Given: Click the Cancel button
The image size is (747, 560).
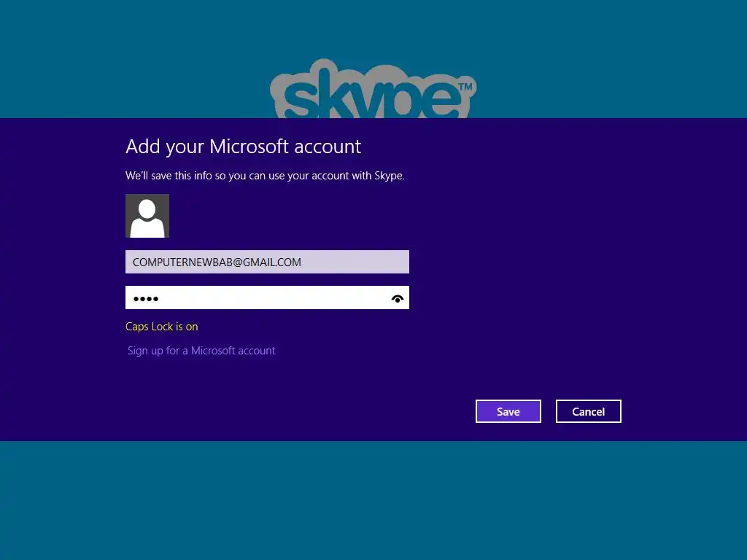Looking at the screenshot, I should click(x=589, y=411).
